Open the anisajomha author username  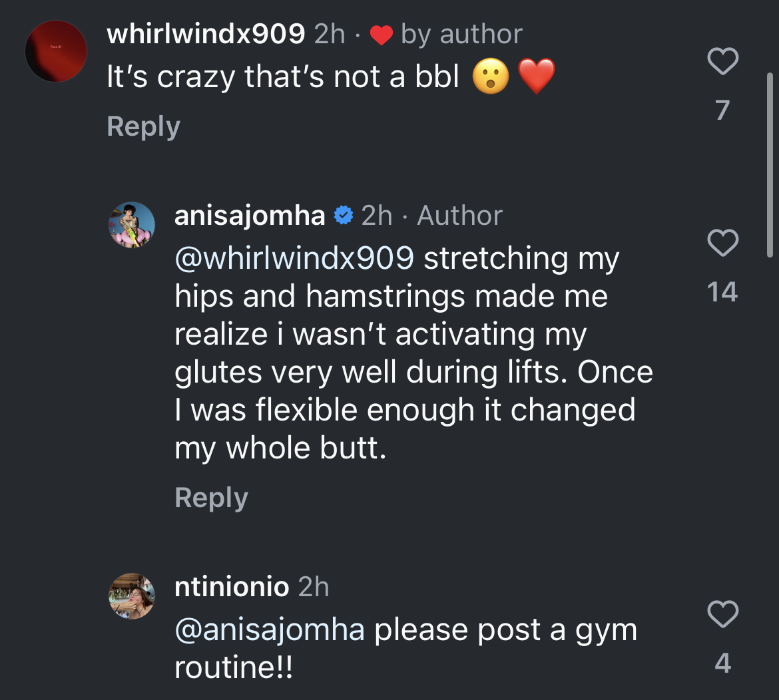250,216
